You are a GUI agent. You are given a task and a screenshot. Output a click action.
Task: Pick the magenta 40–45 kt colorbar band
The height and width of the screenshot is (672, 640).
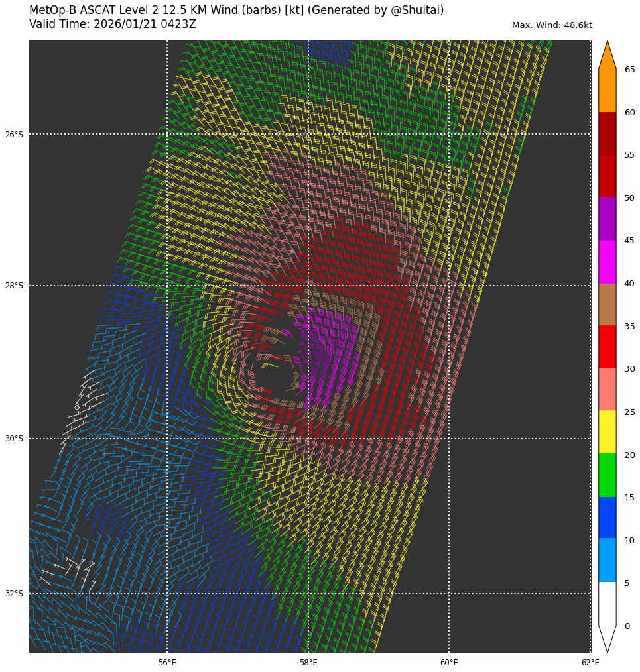click(607, 262)
